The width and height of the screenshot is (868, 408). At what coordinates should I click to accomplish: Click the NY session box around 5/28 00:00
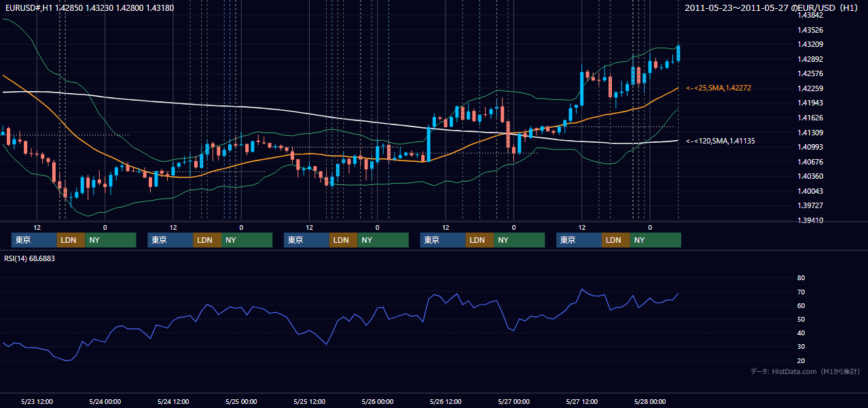pos(655,240)
